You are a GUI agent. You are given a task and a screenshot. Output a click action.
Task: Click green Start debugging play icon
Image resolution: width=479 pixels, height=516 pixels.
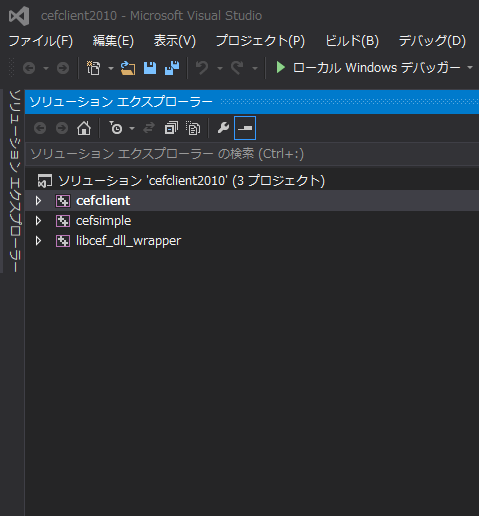tap(281, 67)
